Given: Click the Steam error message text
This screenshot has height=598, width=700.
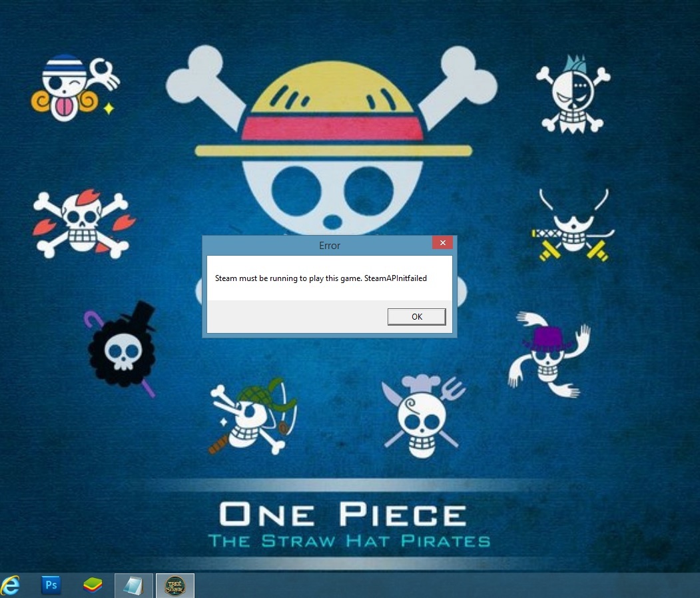Looking at the screenshot, I should click(x=320, y=278).
